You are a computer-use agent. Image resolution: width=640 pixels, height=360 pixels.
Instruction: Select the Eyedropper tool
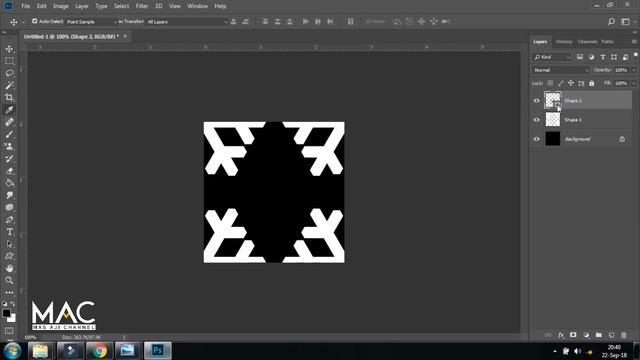(x=9, y=110)
